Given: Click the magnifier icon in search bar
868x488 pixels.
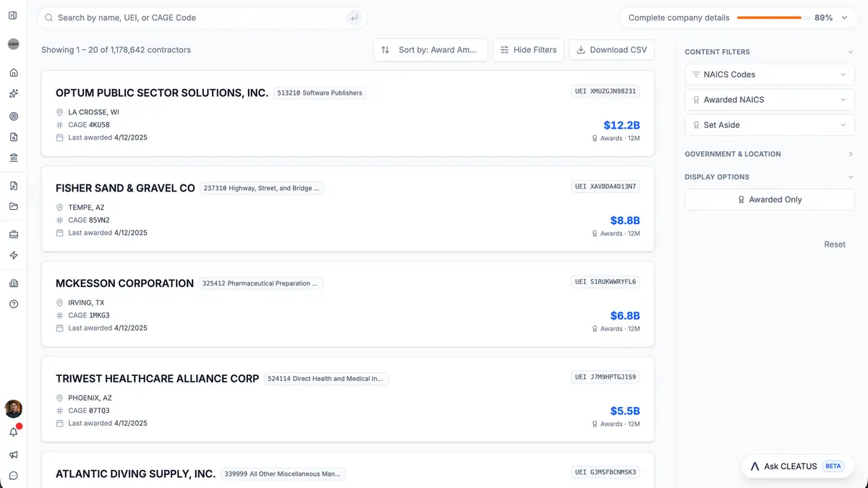Looking at the screenshot, I should [x=49, y=17].
